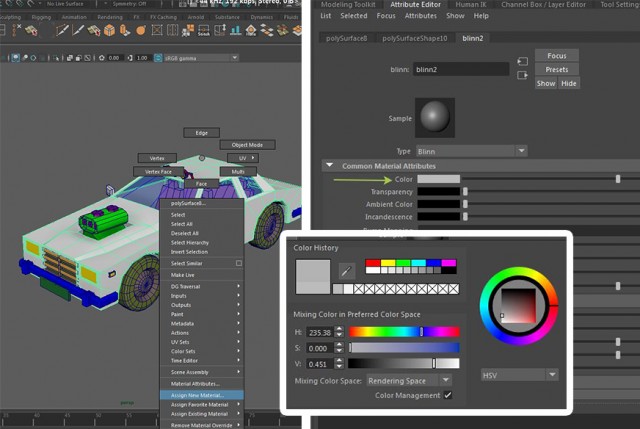Toggle the Color Management checkbox
The height and width of the screenshot is (429, 640).
coord(448,395)
